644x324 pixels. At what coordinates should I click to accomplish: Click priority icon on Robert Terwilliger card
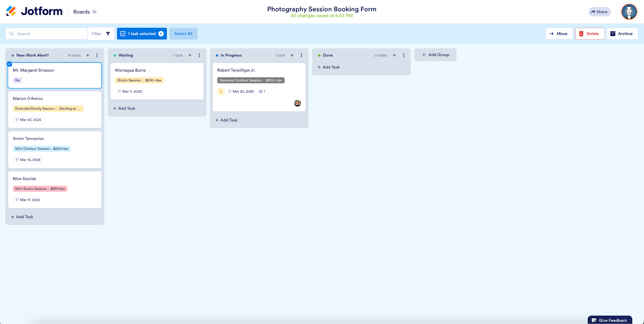(221, 92)
